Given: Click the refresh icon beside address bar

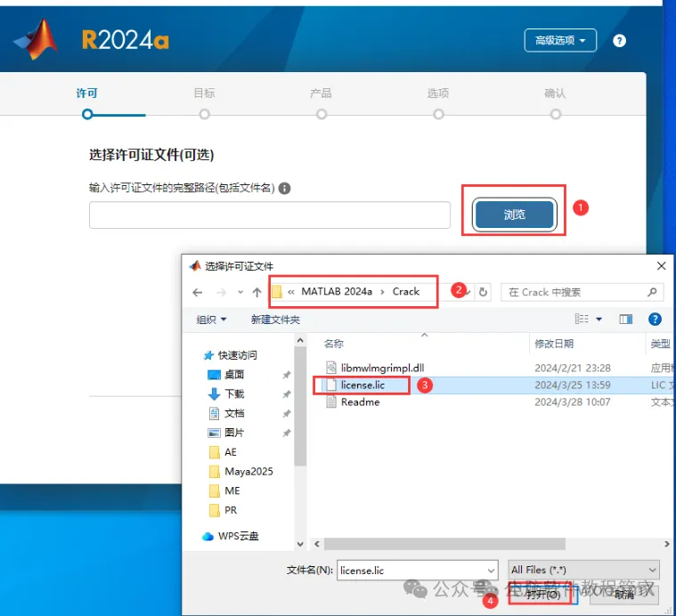Looking at the screenshot, I should pyautogui.click(x=483, y=292).
